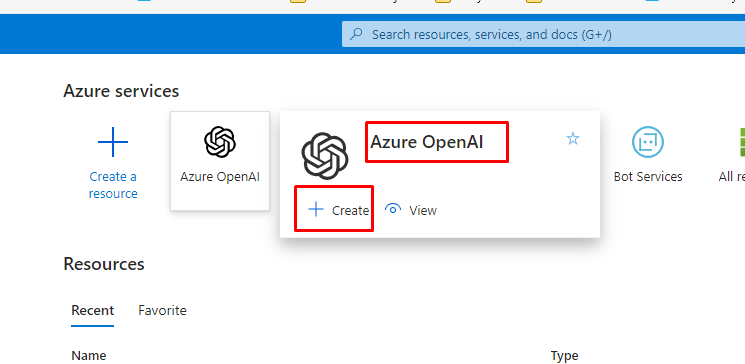The height and width of the screenshot is (364, 745).
Task: Focus the Search resources, services, and docs box
Action: (544, 34)
